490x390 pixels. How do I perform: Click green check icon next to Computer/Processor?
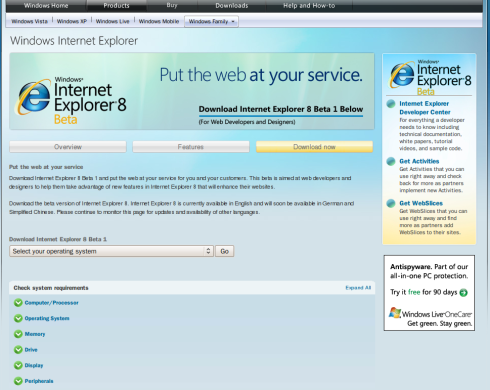18,303
